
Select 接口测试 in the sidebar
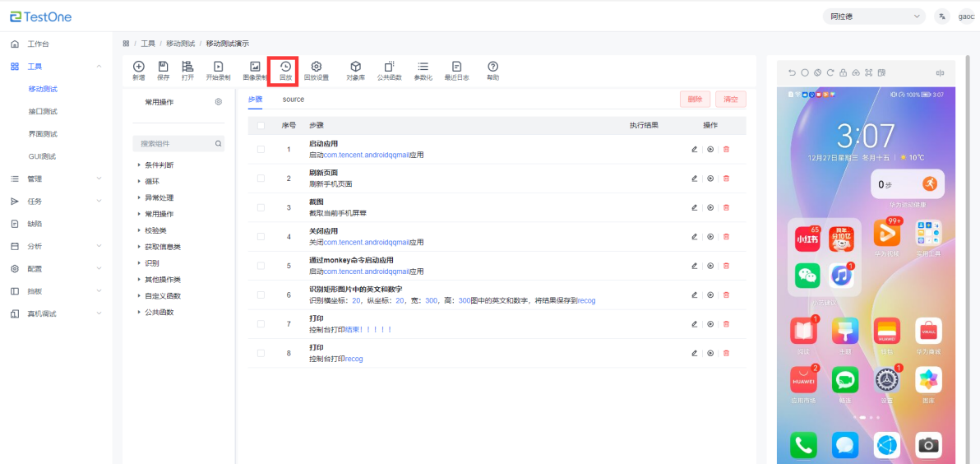point(43,111)
